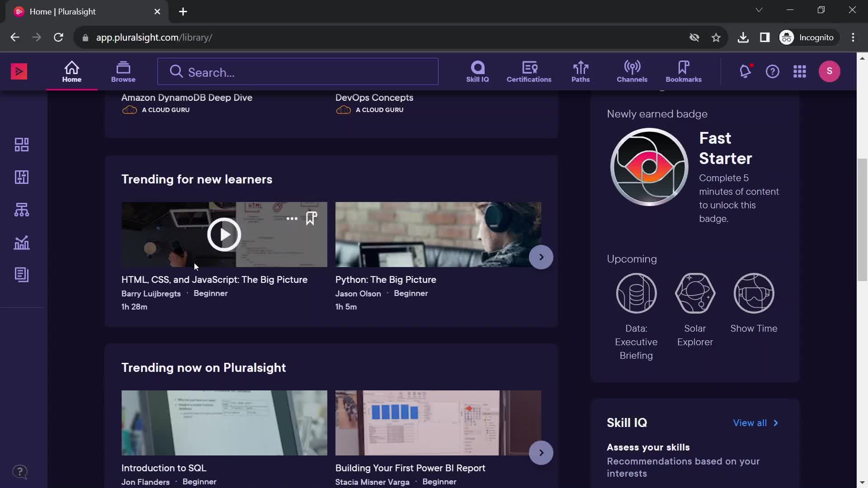868x488 pixels.
Task: Open the help question mark icon in header
Action: point(772,71)
